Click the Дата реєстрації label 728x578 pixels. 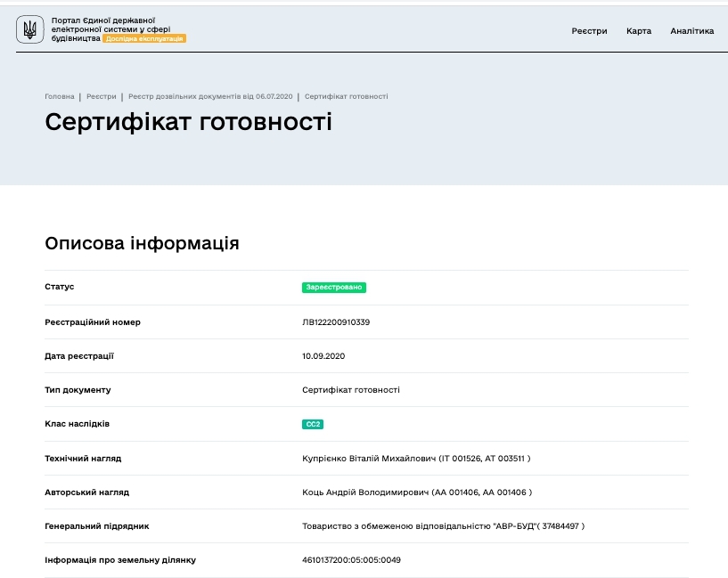click(x=79, y=356)
